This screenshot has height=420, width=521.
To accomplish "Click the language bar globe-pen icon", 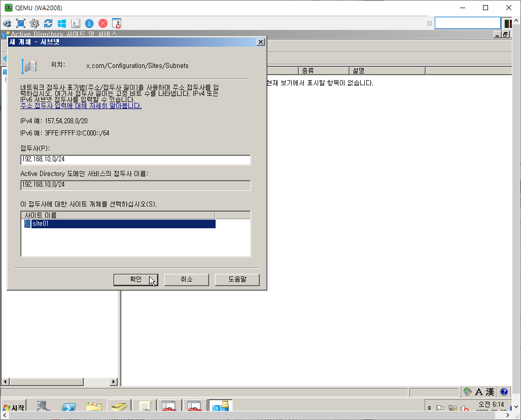I will pos(468,392).
